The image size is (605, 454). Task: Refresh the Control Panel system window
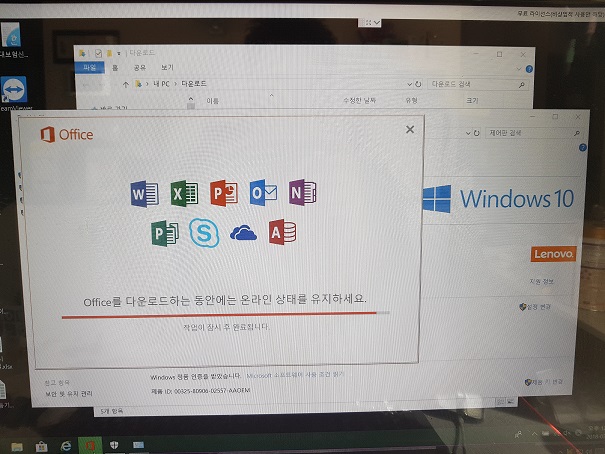click(477, 133)
